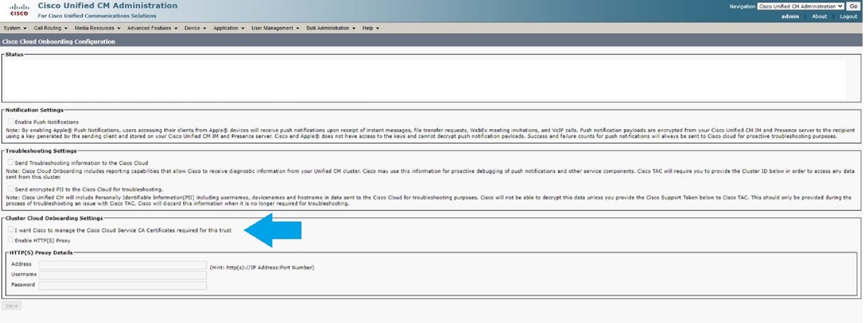Click the proxy Address input field
Image resolution: width=868 pixels, height=323 pixels.
click(x=123, y=265)
